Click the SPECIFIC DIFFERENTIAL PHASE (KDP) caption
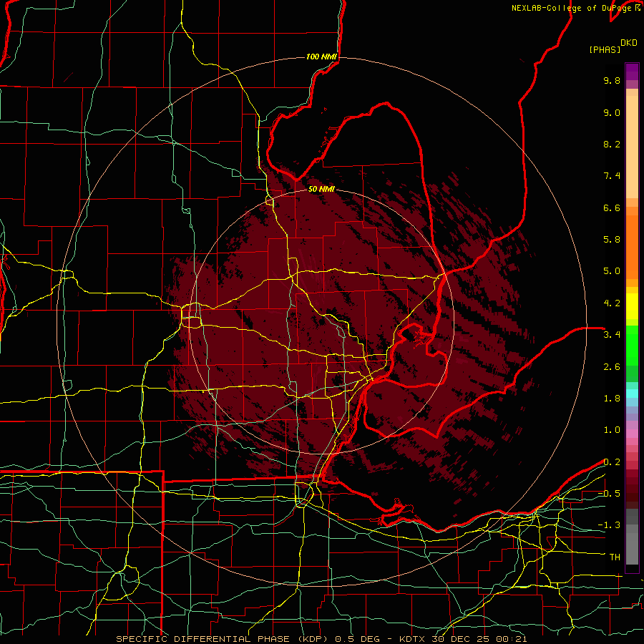Screen dimensions: 644x644 pos(223,639)
